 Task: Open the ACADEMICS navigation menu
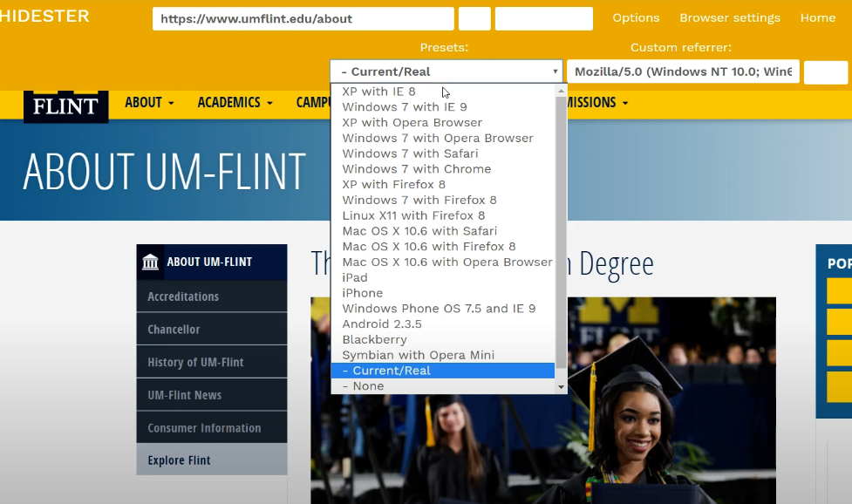click(x=235, y=103)
